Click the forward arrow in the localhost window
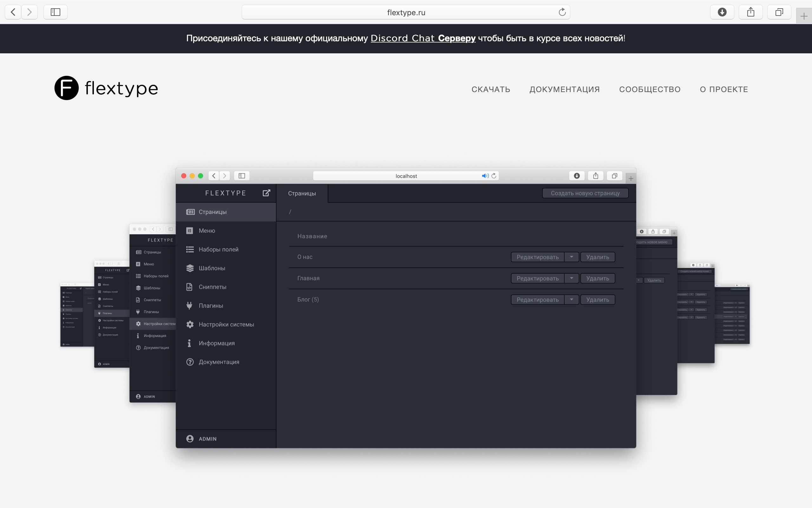 coord(225,176)
